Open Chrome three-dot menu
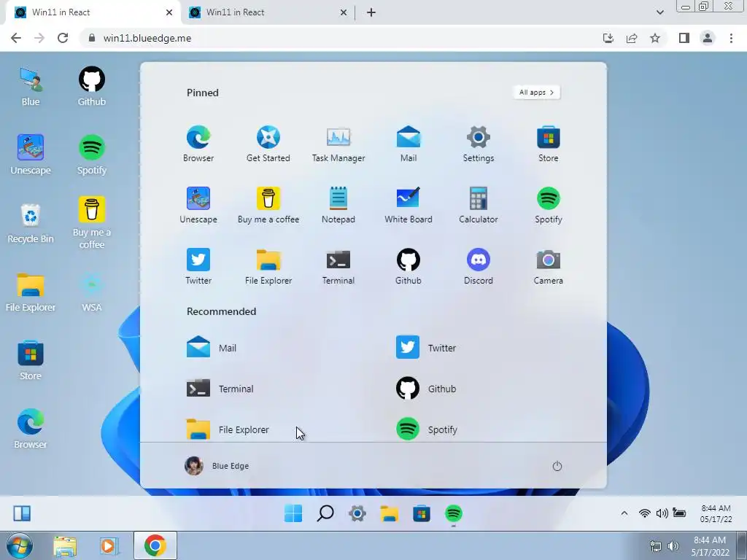Screen dimensions: 747x560 pos(731,38)
